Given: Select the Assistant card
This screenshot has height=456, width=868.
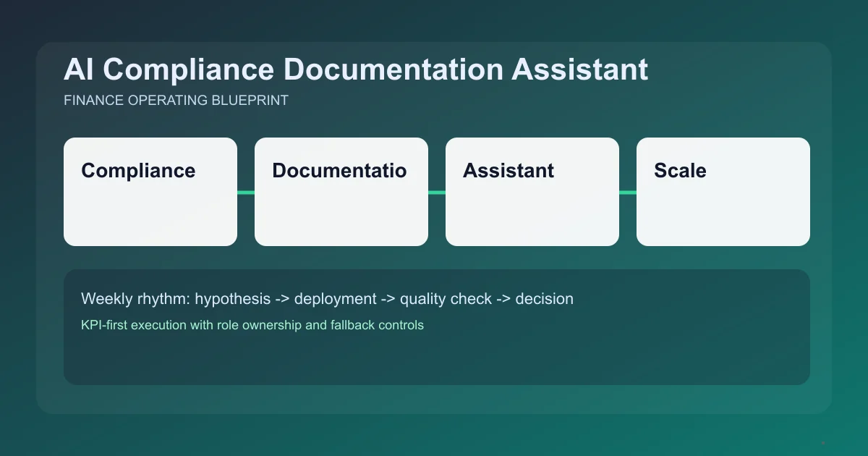Looking at the screenshot, I should point(532,192).
